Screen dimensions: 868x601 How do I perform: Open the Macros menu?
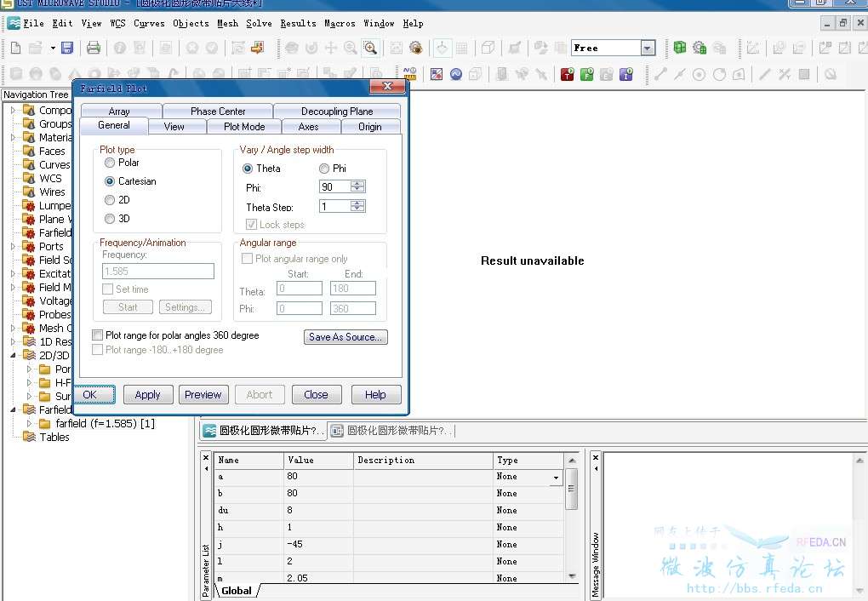[x=340, y=23]
